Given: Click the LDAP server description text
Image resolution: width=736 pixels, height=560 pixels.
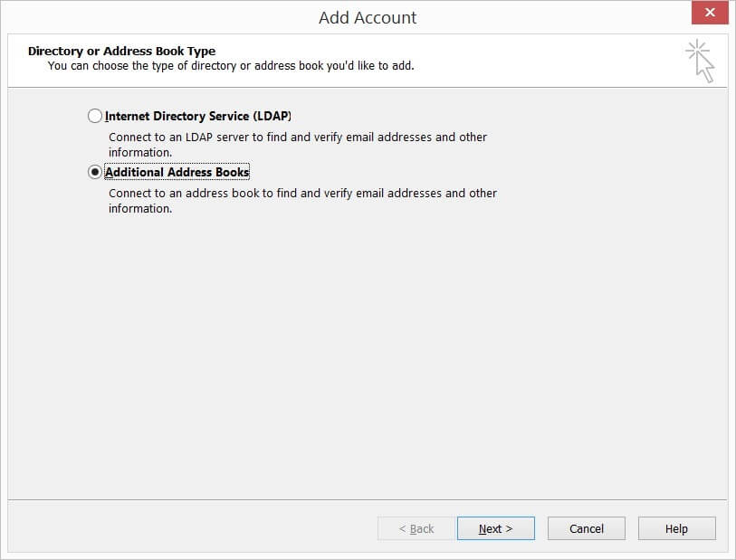Looking at the screenshot, I should [298, 138].
